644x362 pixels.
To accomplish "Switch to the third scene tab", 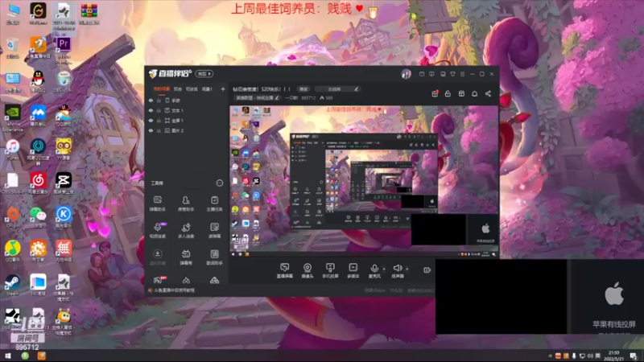I will coord(192,89).
